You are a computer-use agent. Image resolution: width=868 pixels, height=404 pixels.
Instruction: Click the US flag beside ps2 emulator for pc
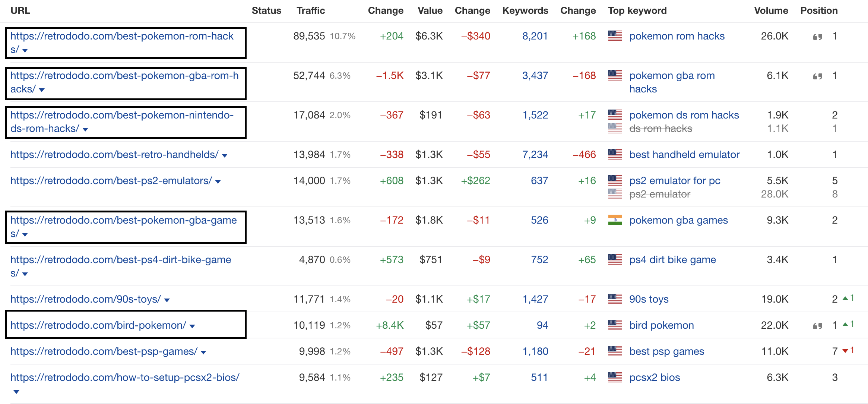pyautogui.click(x=615, y=181)
